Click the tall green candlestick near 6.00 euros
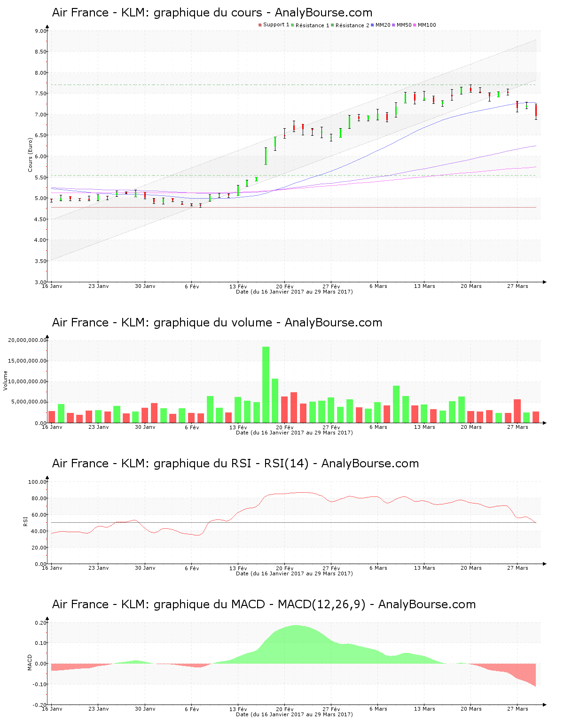The image size is (564, 728). (266, 156)
